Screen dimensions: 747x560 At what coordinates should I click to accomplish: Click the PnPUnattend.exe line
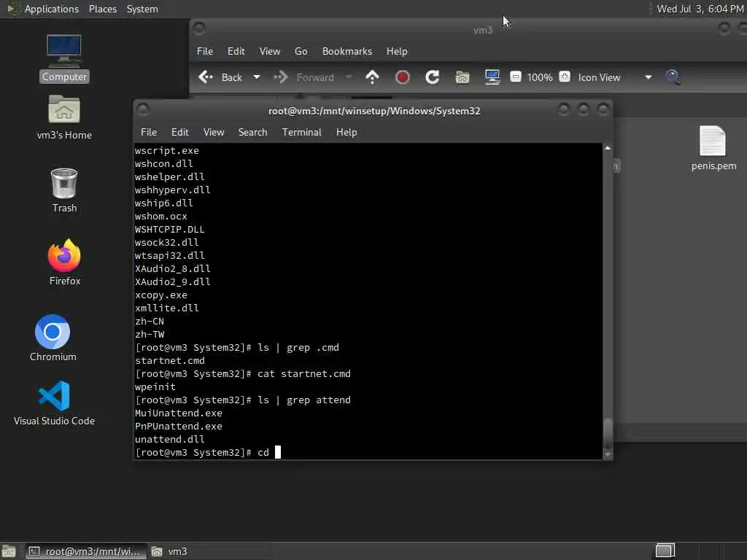click(x=178, y=426)
